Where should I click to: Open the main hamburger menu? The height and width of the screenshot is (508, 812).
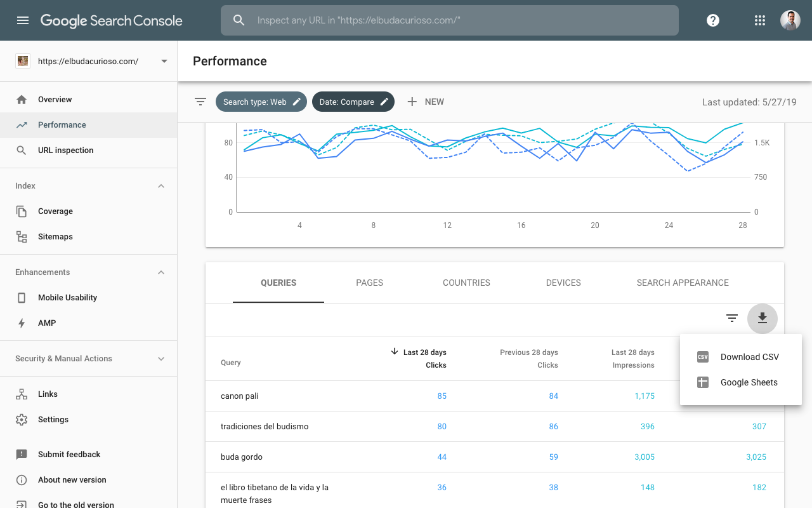[23, 20]
